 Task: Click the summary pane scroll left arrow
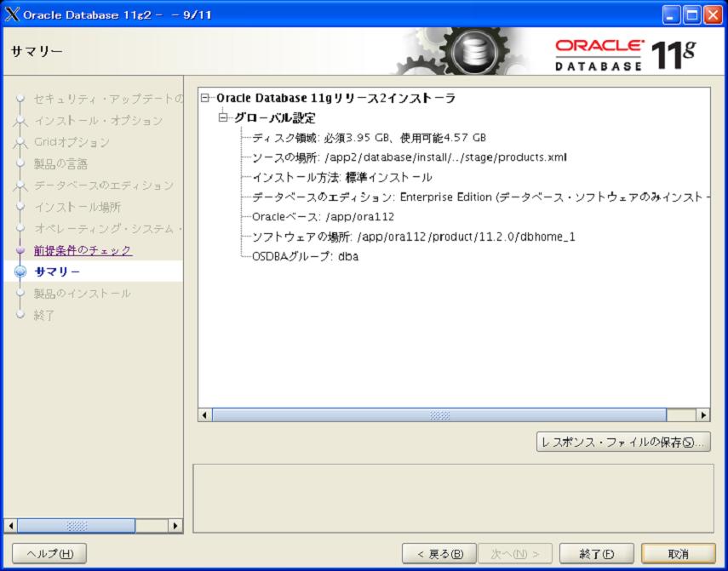click(x=204, y=415)
